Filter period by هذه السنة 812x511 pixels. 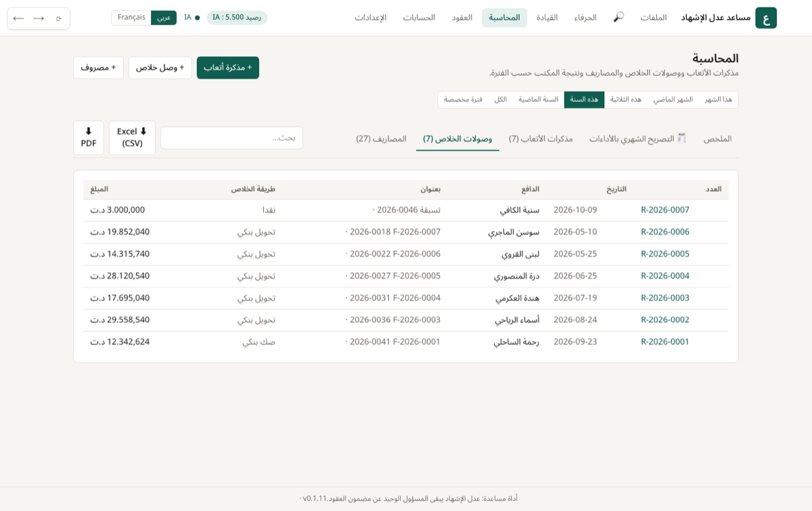point(584,99)
